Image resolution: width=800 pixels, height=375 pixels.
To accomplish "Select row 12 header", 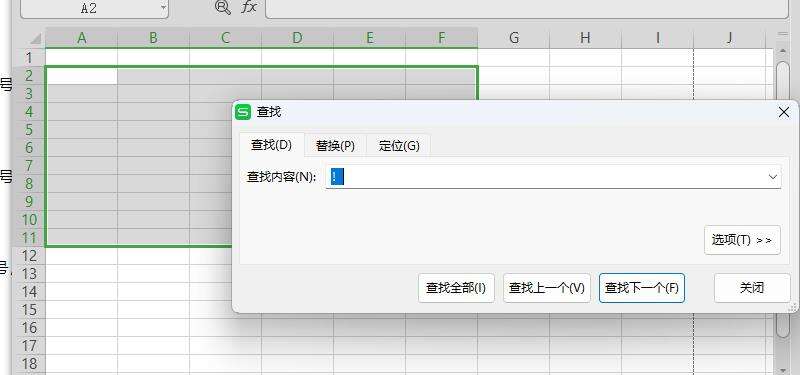I will coord(30,255).
